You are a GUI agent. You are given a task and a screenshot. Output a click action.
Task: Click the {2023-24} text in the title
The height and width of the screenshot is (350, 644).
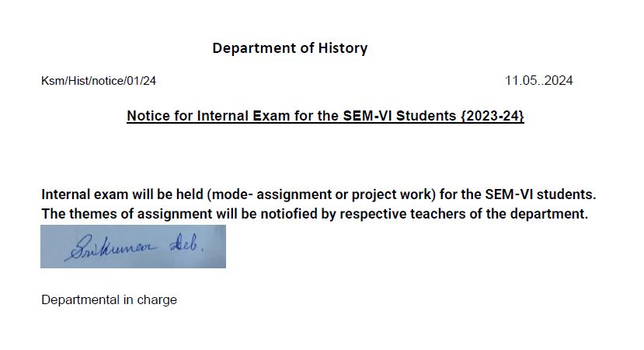[x=493, y=116]
